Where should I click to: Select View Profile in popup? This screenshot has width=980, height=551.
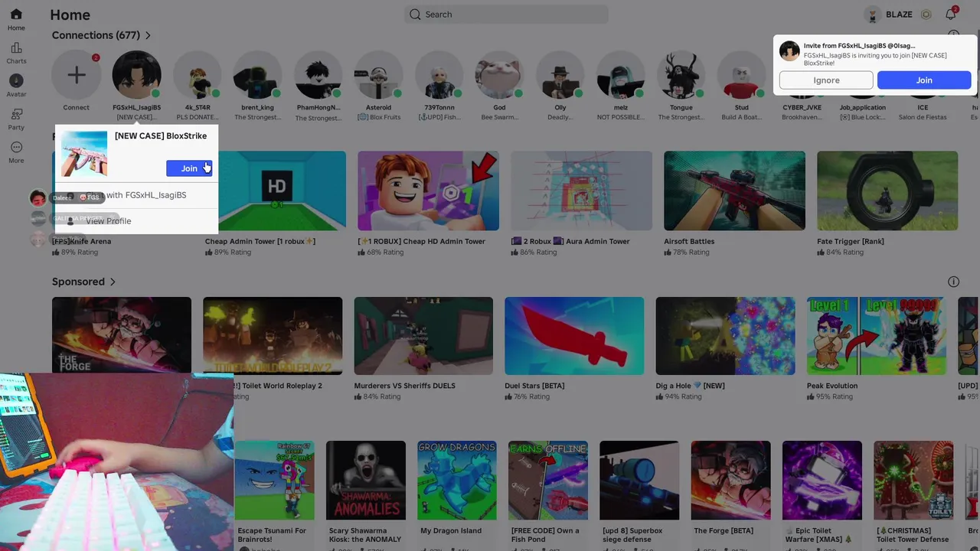136,221
